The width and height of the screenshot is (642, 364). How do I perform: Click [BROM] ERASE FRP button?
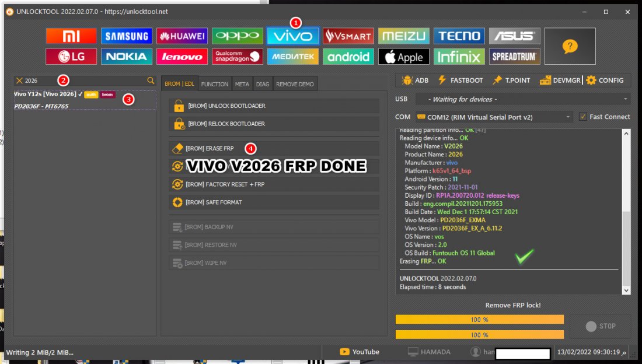tap(274, 148)
